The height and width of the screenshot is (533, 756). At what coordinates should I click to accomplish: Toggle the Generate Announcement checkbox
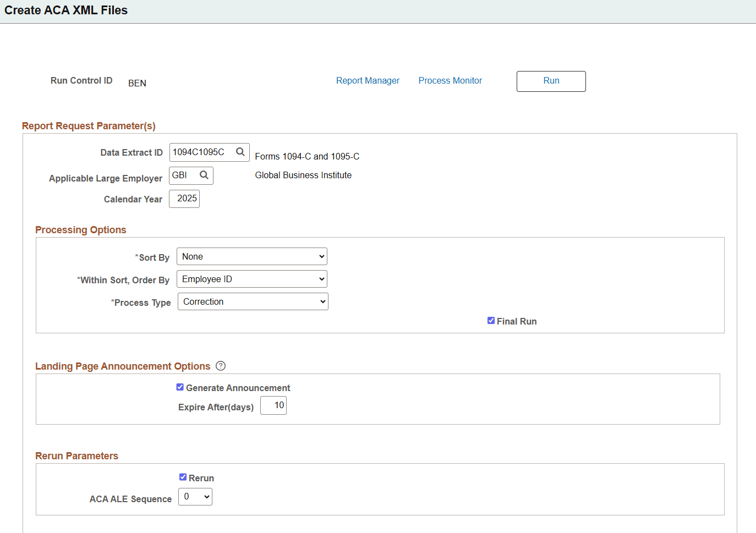(x=180, y=387)
